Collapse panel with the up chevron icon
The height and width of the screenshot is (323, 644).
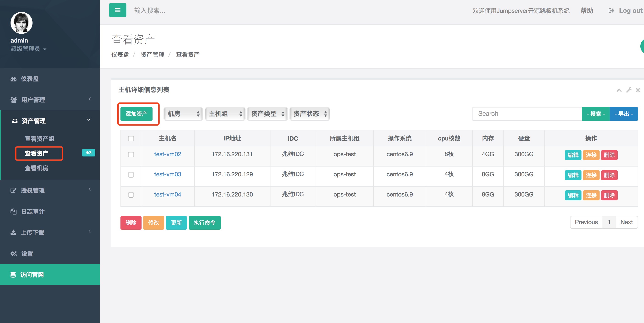coord(619,90)
